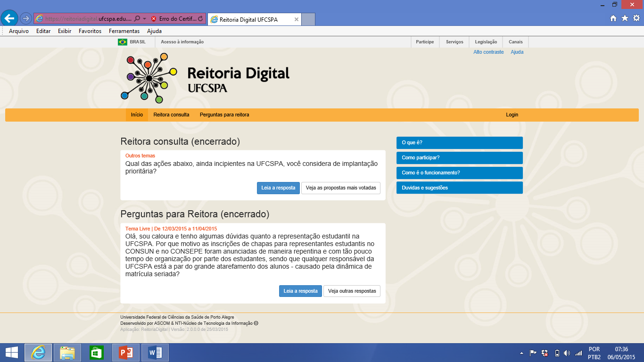The width and height of the screenshot is (644, 362).
Task: Click Leia a resposta under Perguntas para Reitora
Action: click(x=300, y=291)
